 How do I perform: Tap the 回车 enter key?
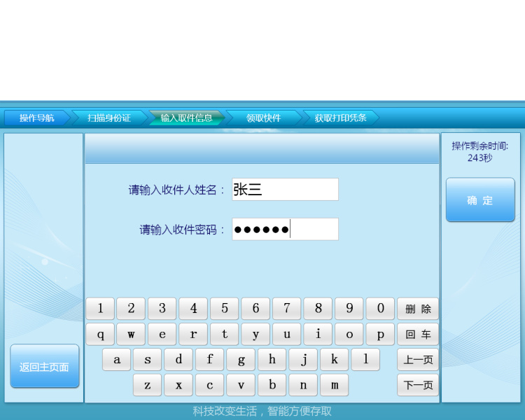tap(418, 335)
